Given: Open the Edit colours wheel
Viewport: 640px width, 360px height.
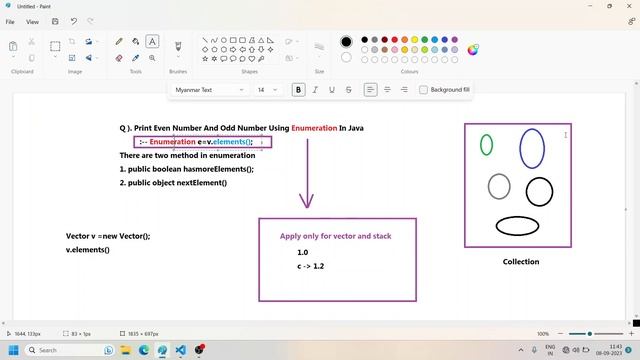Looking at the screenshot, I should click(x=473, y=50).
